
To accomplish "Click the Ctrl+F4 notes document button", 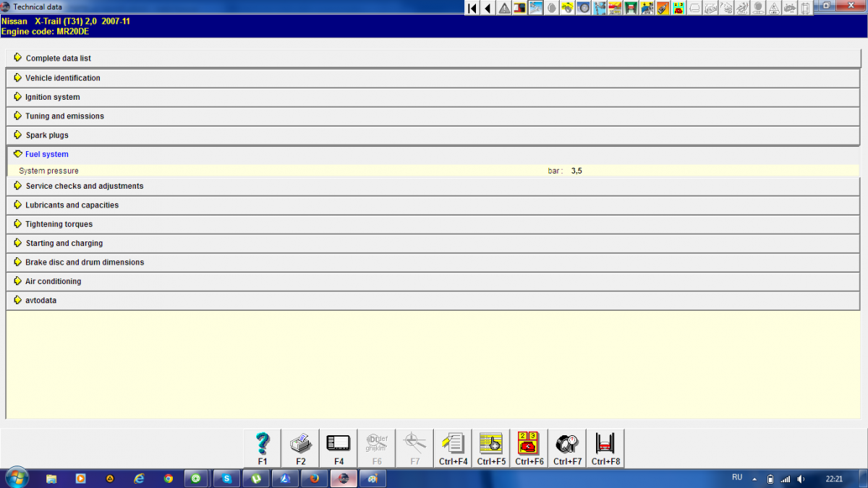I will [x=454, y=448].
